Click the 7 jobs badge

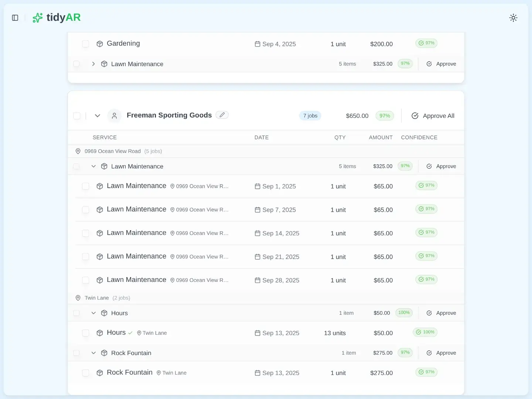(x=310, y=116)
